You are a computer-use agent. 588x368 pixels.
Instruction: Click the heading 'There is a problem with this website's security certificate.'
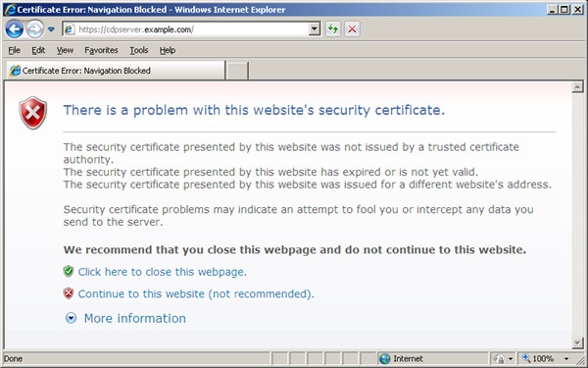pyautogui.click(x=254, y=110)
